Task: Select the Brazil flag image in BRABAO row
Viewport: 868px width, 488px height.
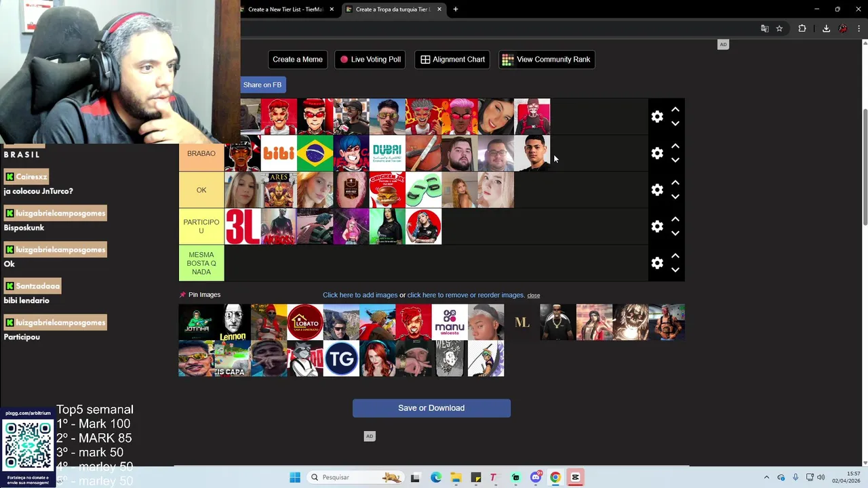Action: click(315, 153)
